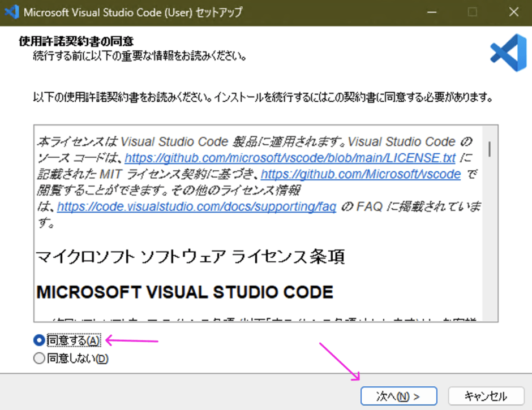The height and width of the screenshot is (410, 532).
Task: Open the github.com/Microsoft/vscode link
Action: click(x=361, y=174)
